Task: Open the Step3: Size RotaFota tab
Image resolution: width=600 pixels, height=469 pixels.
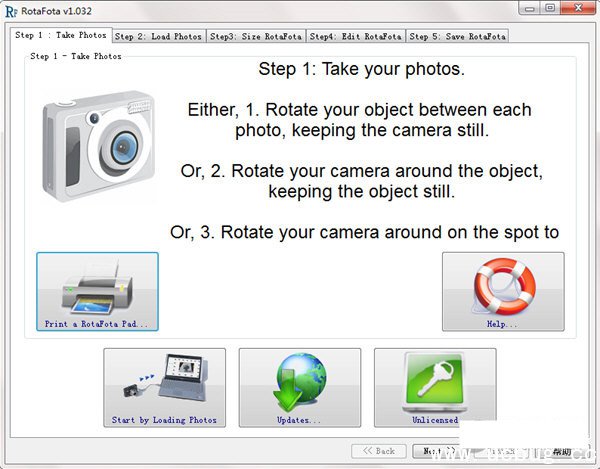Action: (256, 36)
